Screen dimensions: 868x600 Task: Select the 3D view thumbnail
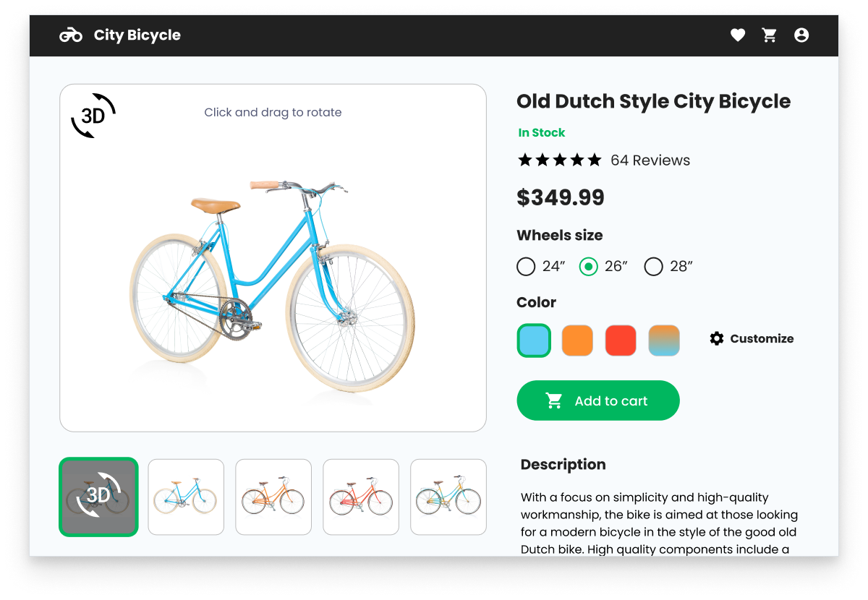coord(98,497)
